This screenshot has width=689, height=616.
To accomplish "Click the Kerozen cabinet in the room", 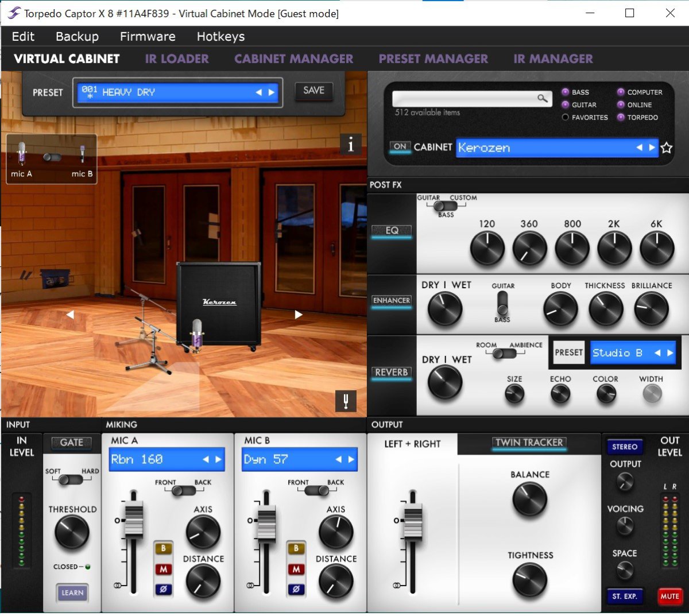I will pyautogui.click(x=218, y=304).
